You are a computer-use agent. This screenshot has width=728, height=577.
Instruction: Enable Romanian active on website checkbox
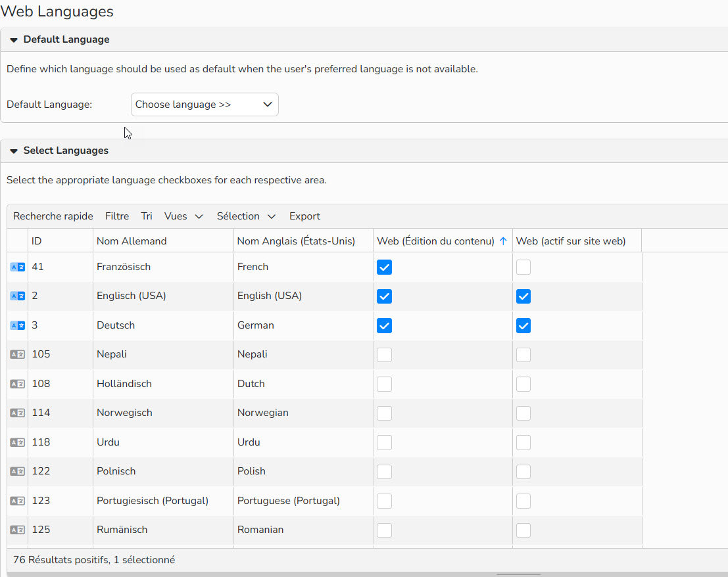(523, 530)
